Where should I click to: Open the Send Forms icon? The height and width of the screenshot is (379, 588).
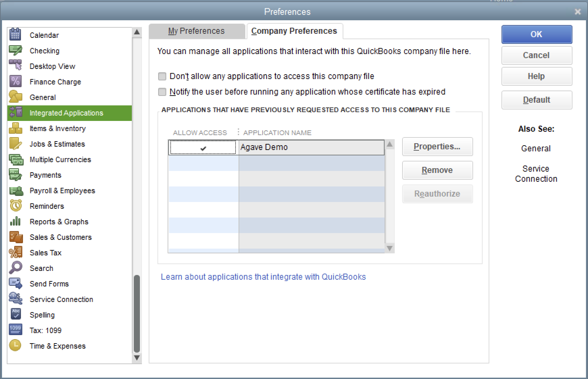tap(16, 283)
